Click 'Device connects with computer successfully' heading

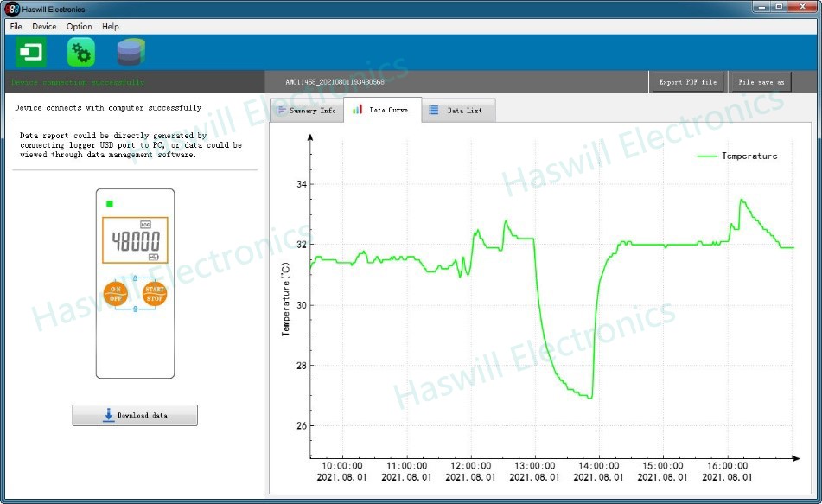point(108,107)
